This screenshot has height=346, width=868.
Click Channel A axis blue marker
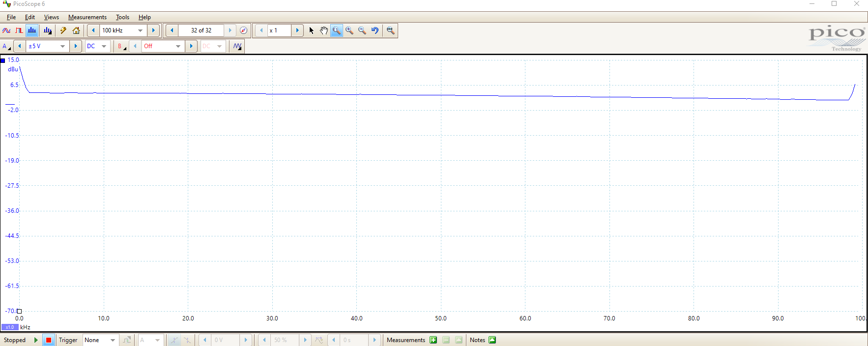pyautogui.click(x=3, y=60)
